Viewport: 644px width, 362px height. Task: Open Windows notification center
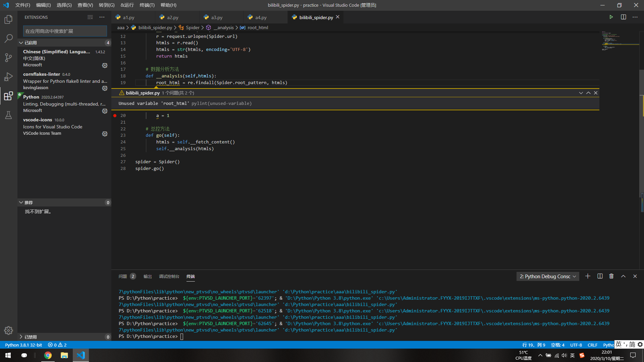click(x=633, y=355)
